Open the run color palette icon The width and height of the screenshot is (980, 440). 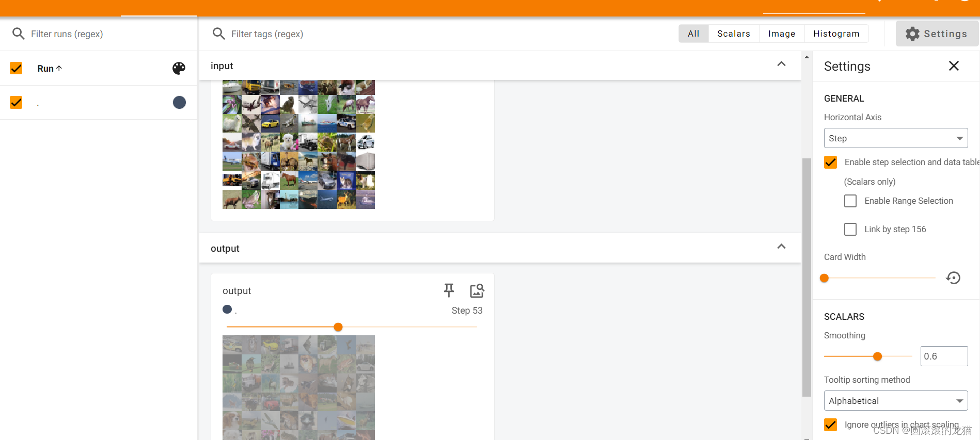tap(179, 68)
